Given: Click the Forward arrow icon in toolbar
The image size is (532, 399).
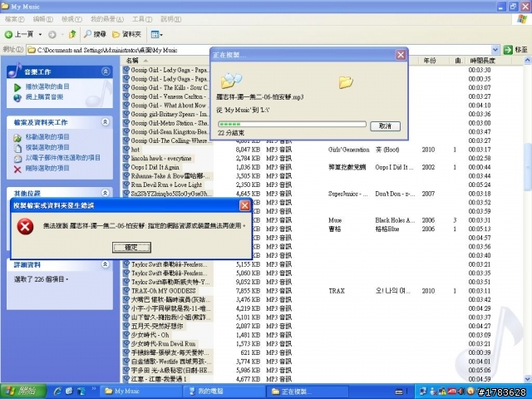Looking at the screenshot, I should 52,34.
